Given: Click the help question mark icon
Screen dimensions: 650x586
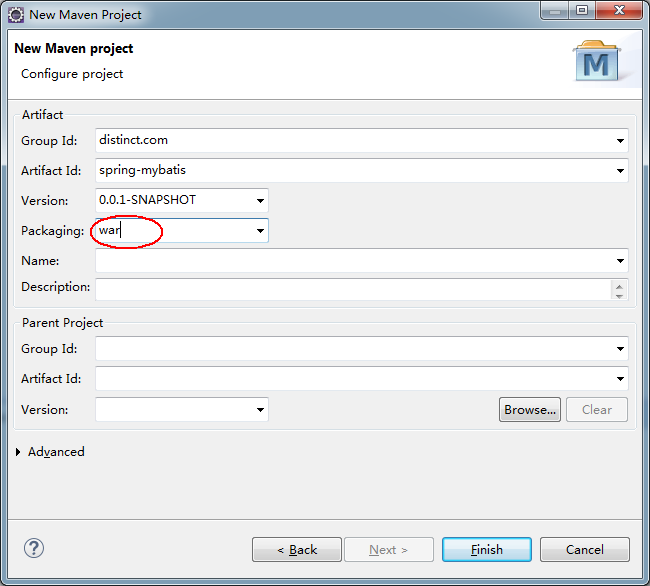Looking at the screenshot, I should click(x=34, y=548).
